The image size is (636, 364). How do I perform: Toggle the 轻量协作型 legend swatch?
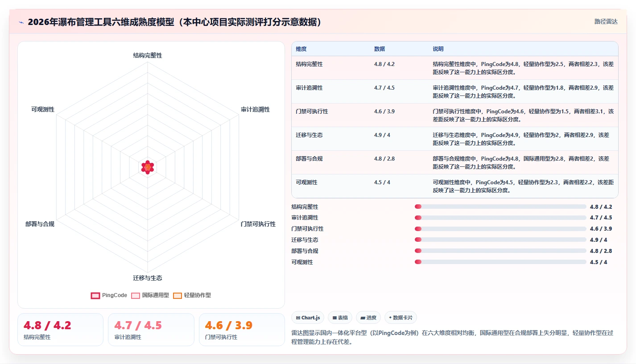177,295
